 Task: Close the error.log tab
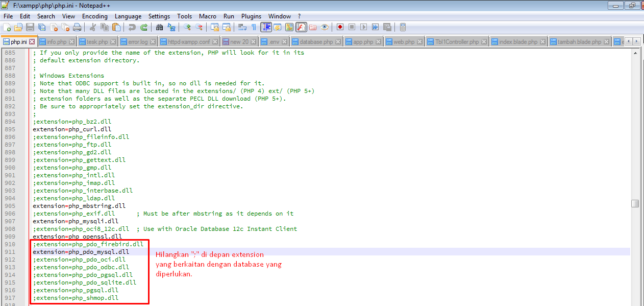click(153, 41)
